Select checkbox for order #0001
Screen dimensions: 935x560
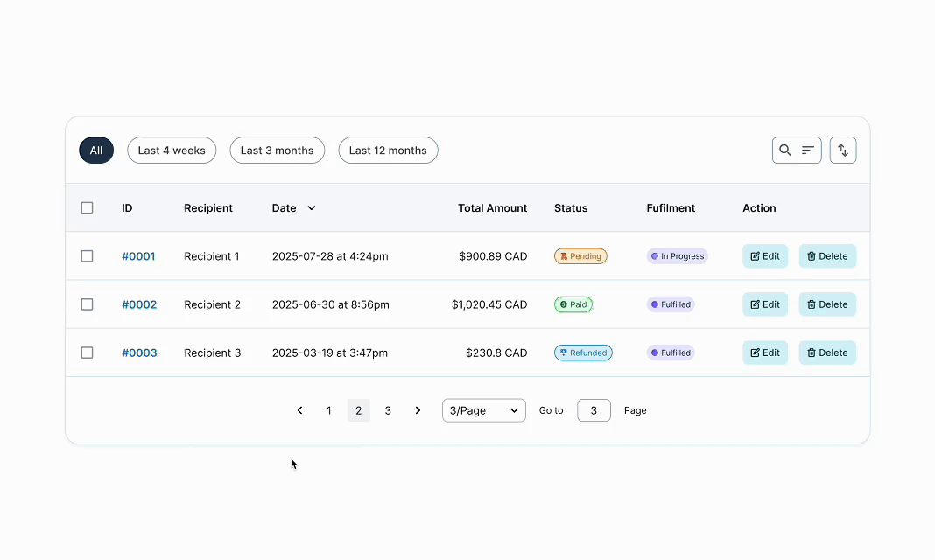point(87,256)
